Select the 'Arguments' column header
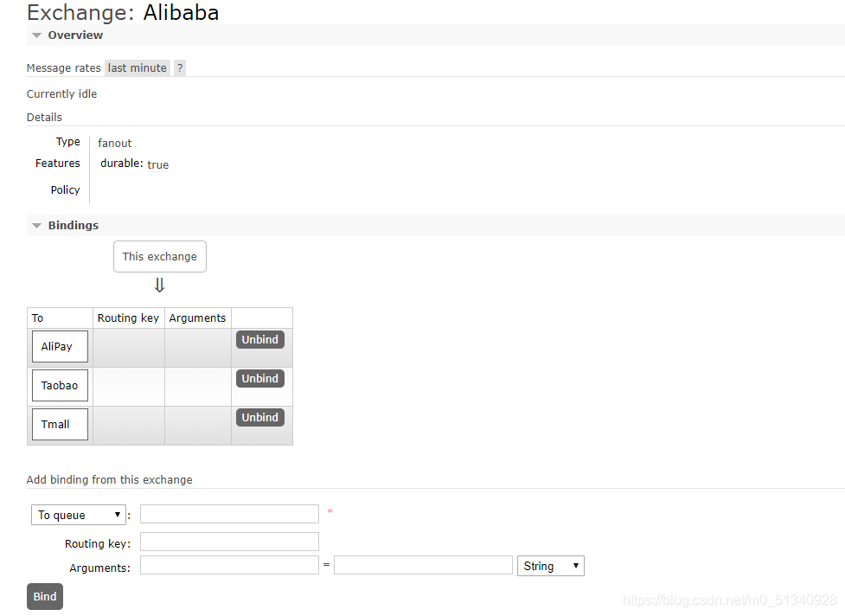The width and height of the screenshot is (845, 616). pos(197,318)
